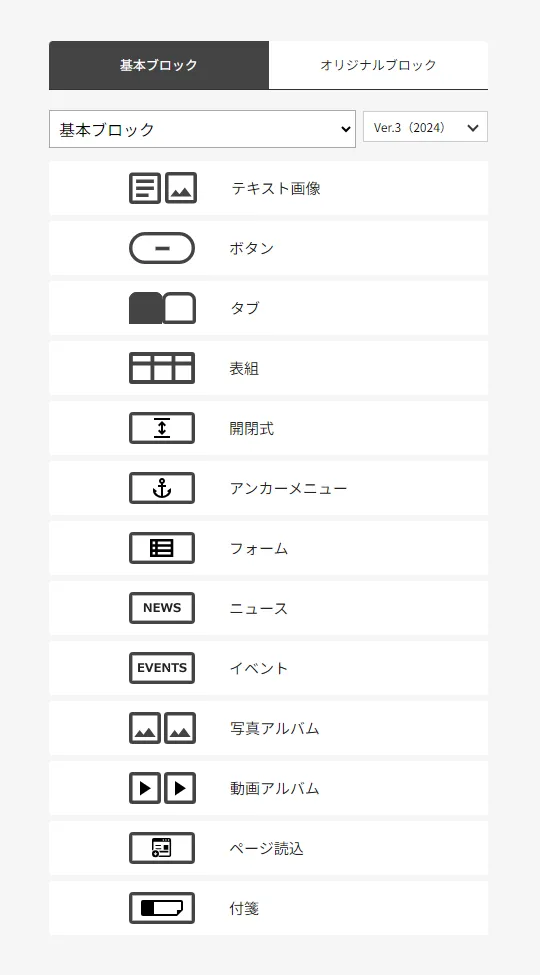Click the ニュース label text
The height and width of the screenshot is (975, 540).
[259, 608]
